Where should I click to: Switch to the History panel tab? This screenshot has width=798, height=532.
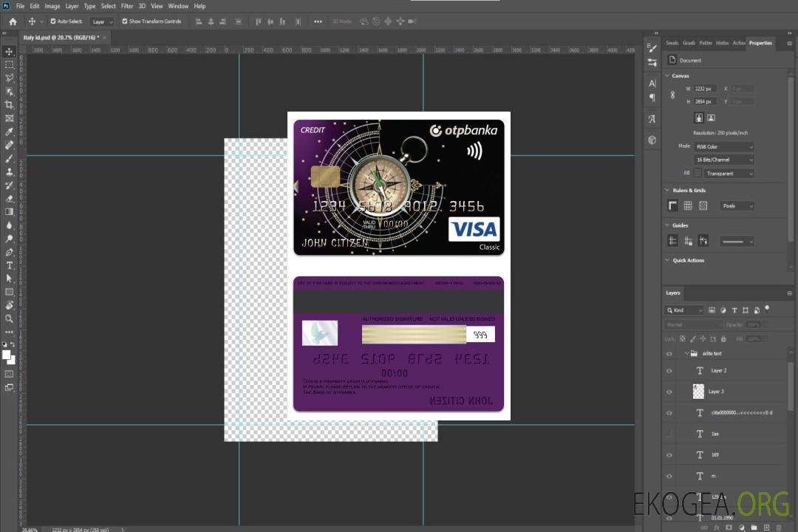point(722,43)
